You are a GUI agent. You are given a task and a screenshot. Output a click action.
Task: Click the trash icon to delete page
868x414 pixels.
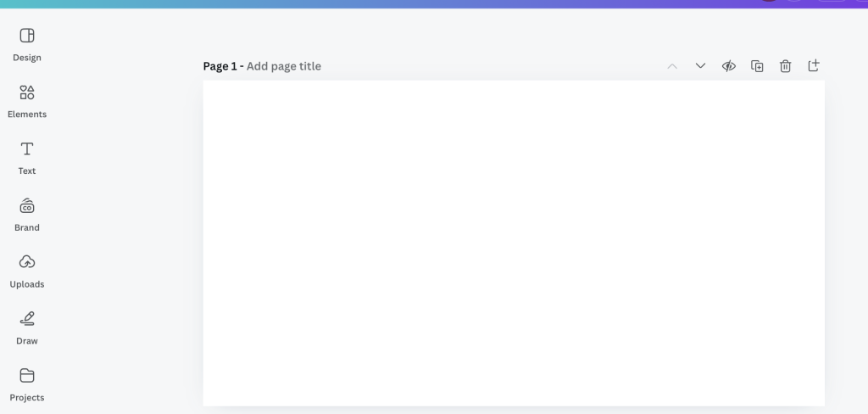click(x=785, y=66)
